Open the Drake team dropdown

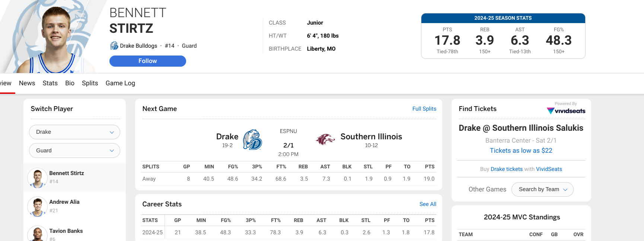[x=74, y=132]
